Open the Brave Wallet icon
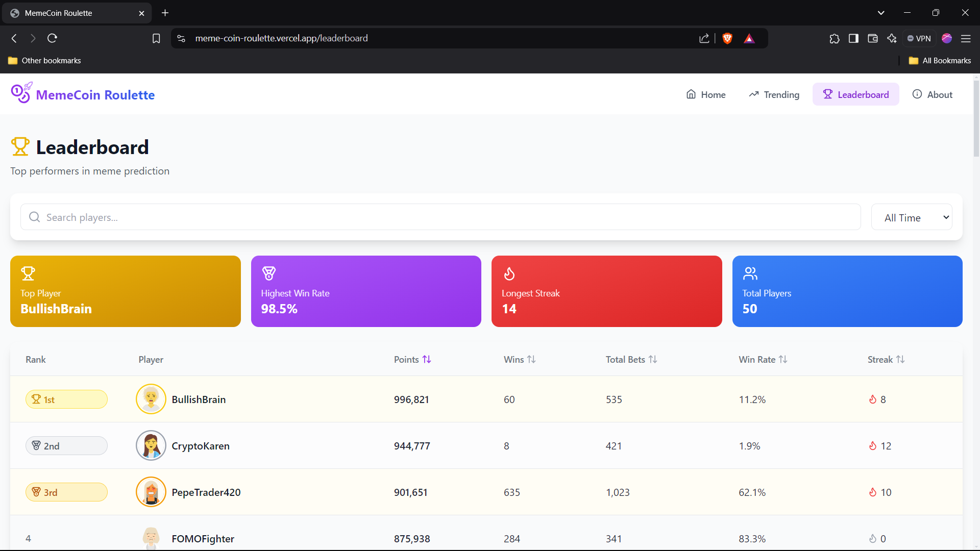This screenshot has height=551, width=980. click(873, 38)
